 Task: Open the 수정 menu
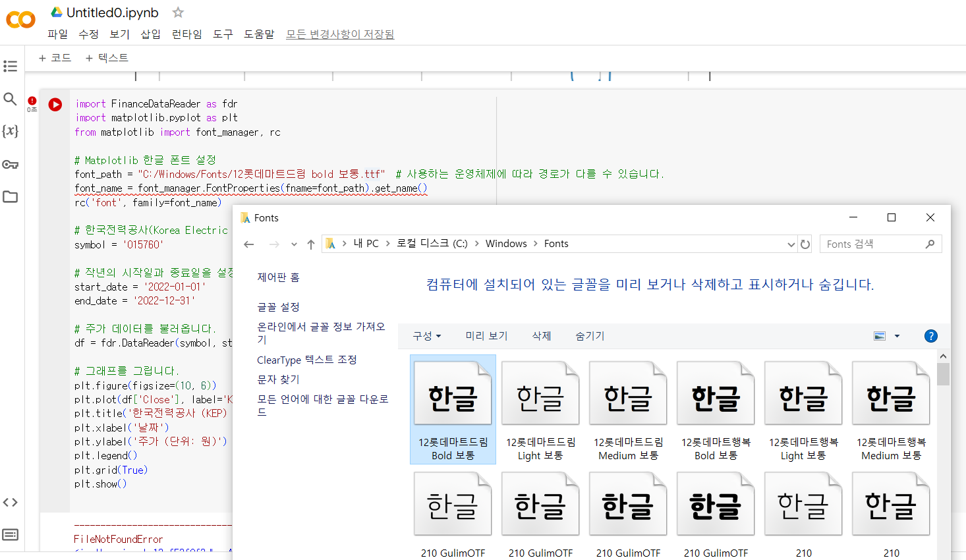pyautogui.click(x=88, y=34)
